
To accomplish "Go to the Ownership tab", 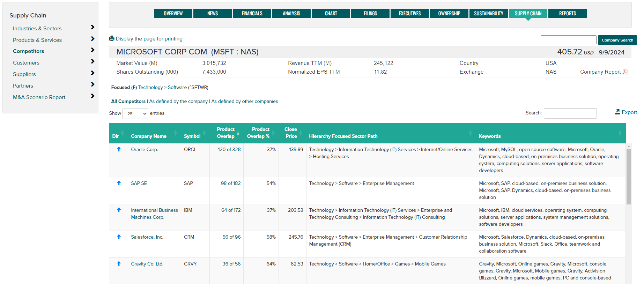I will point(449,13).
